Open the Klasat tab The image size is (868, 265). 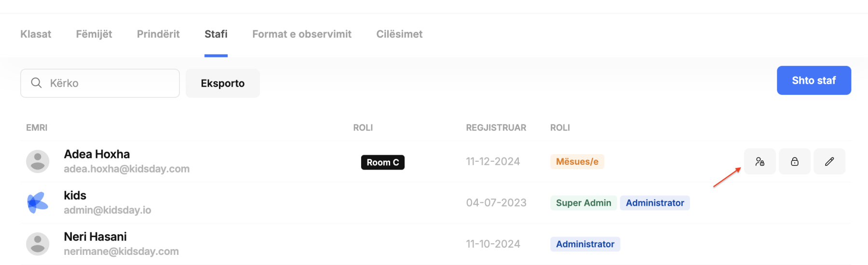click(x=36, y=34)
